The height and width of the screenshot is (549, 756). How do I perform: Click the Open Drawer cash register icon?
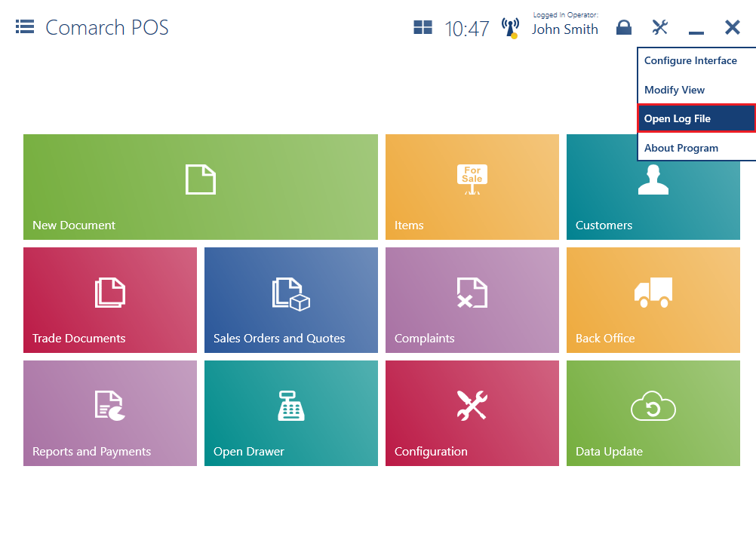point(290,406)
